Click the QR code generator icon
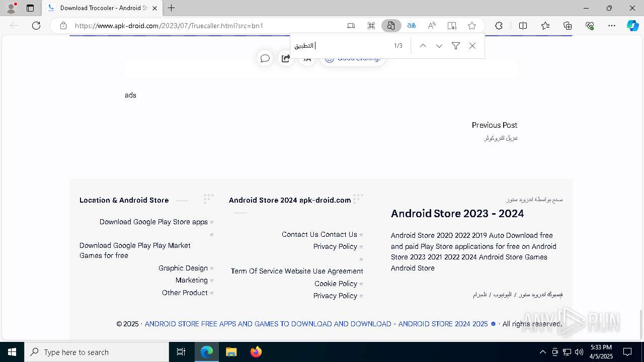 (x=371, y=26)
